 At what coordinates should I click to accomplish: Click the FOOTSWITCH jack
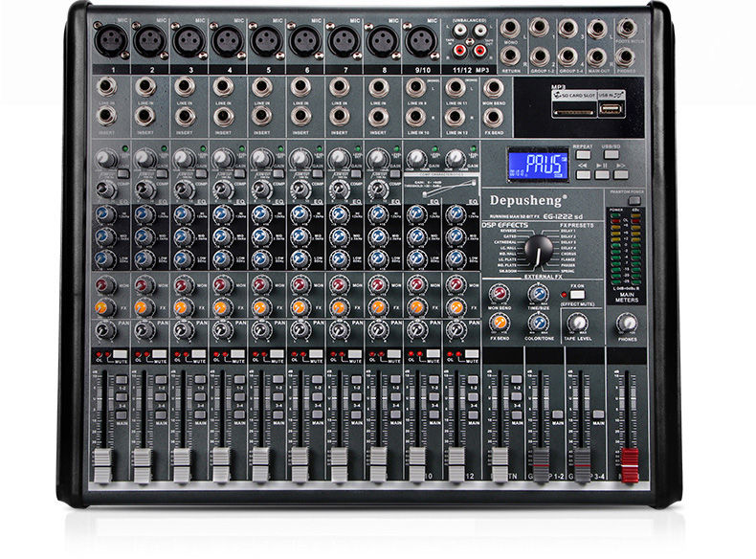coord(626,28)
